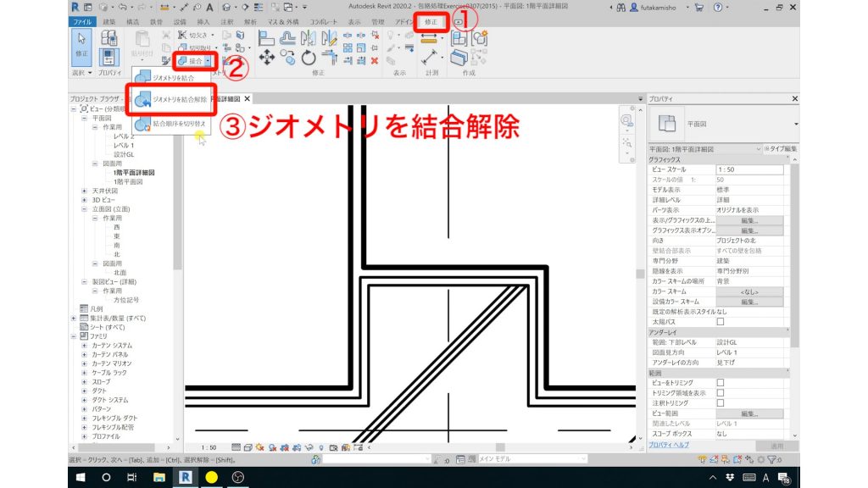Switch to the 建築 ribbon tab
The height and width of the screenshot is (488, 868).
pos(108,19)
